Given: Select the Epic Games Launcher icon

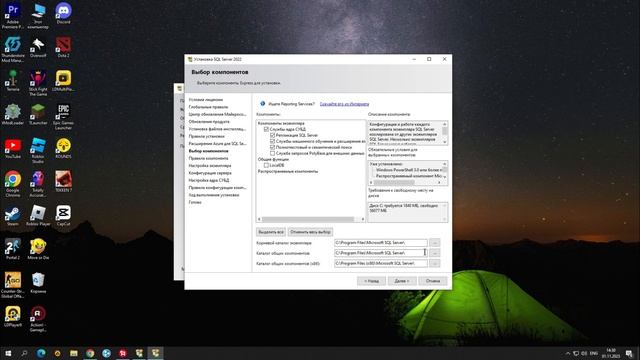Looking at the screenshot, I should [x=63, y=117].
